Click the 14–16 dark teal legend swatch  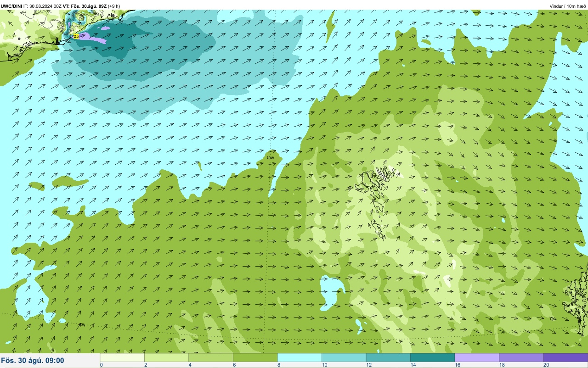[x=432, y=357]
